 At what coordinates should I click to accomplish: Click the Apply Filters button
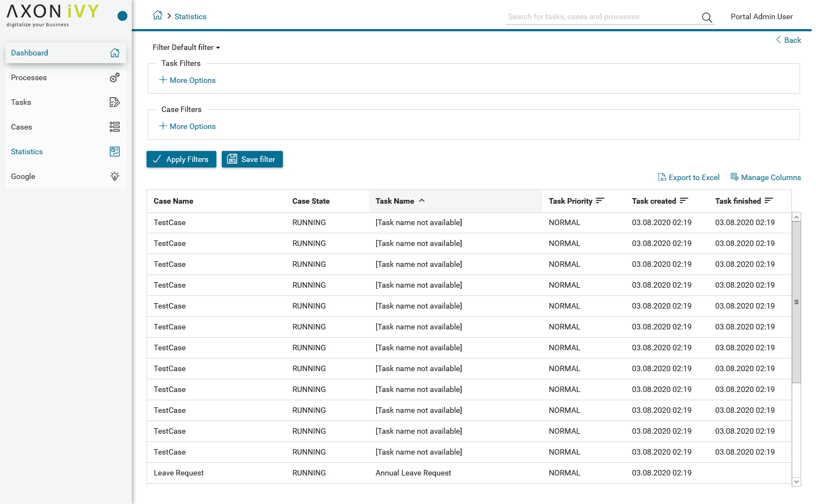click(181, 159)
